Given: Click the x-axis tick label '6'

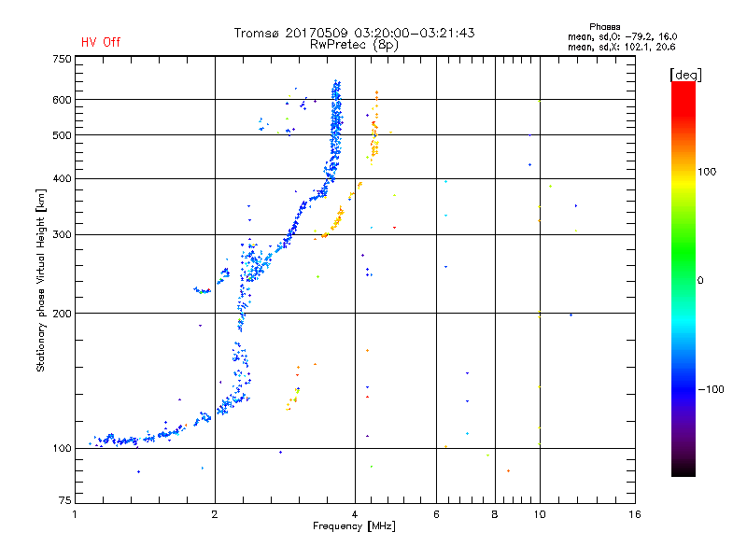Looking at the screenshot, I should (436, 514).
